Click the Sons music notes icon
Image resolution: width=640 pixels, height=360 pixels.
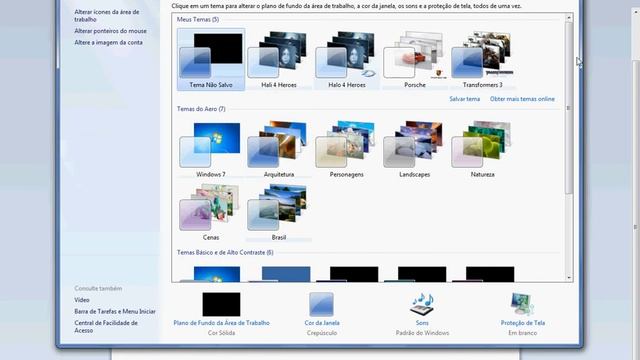(422, 304)
